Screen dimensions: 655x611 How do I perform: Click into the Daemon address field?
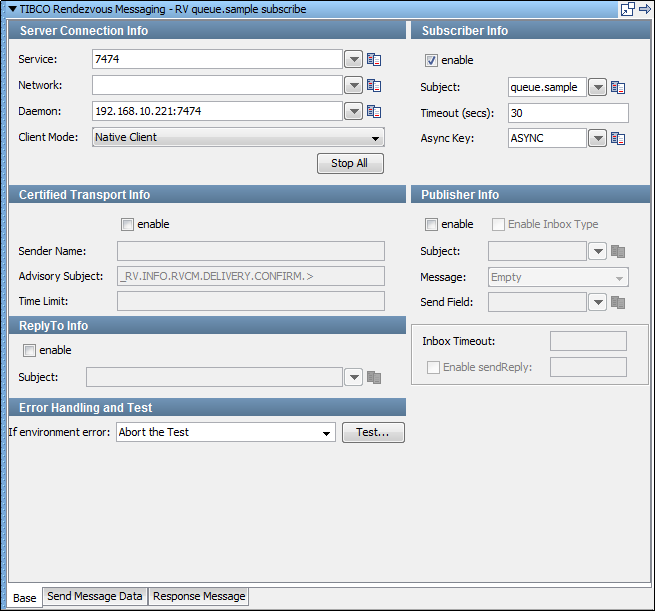[217, 111]
